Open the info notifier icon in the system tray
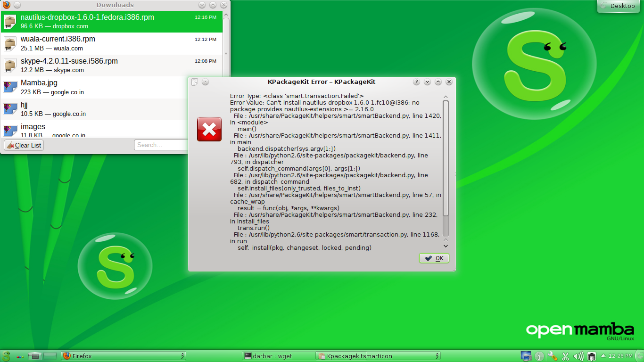Viewport: 644px width, 362px height. point(539,356)
